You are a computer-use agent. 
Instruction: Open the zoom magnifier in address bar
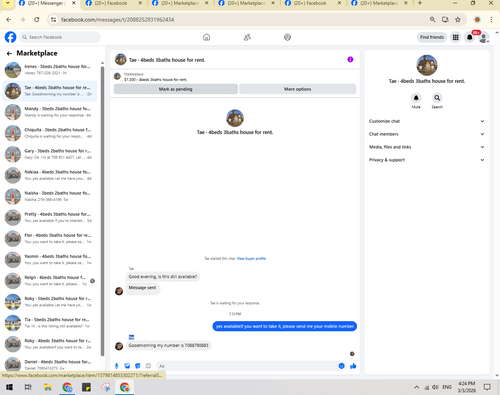[432, 20]
